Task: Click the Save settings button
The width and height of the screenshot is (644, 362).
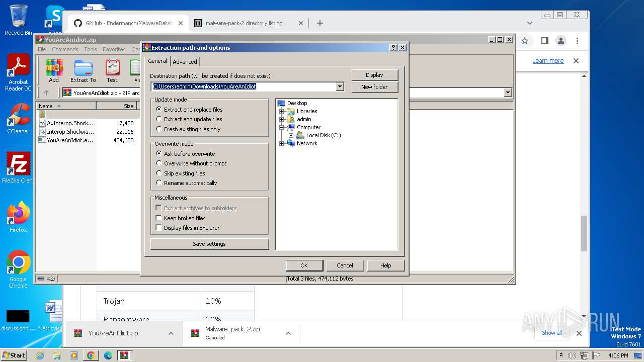Action: (209, 244)
